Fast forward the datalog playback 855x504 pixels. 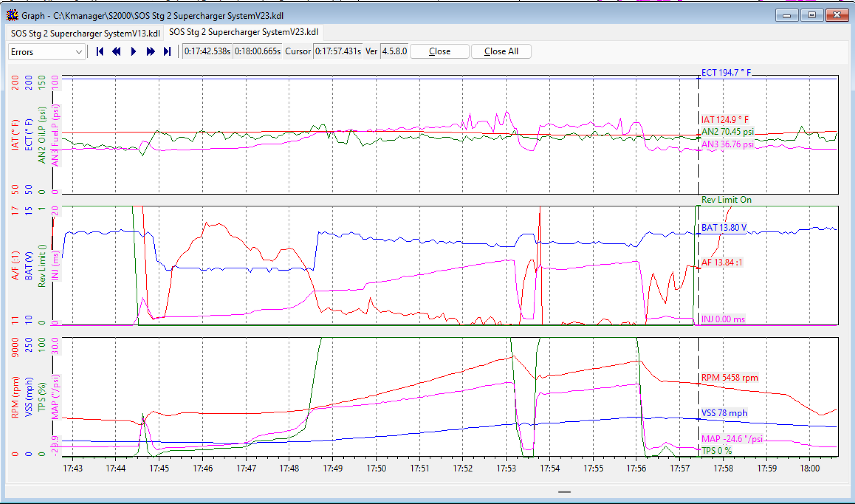click(x=150, y=51)
